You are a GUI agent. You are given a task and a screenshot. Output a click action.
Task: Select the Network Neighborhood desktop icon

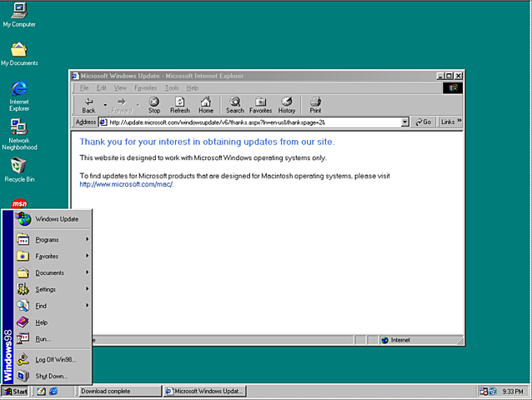coord(19,127)
